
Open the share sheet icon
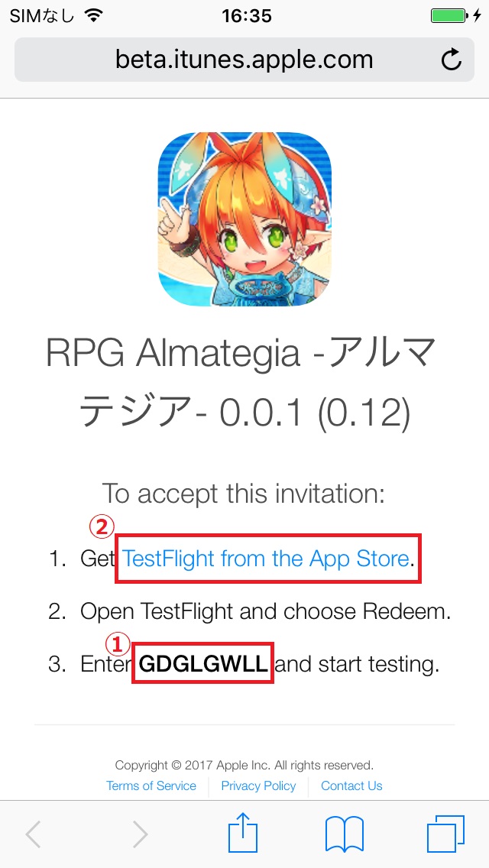[243, 831]
